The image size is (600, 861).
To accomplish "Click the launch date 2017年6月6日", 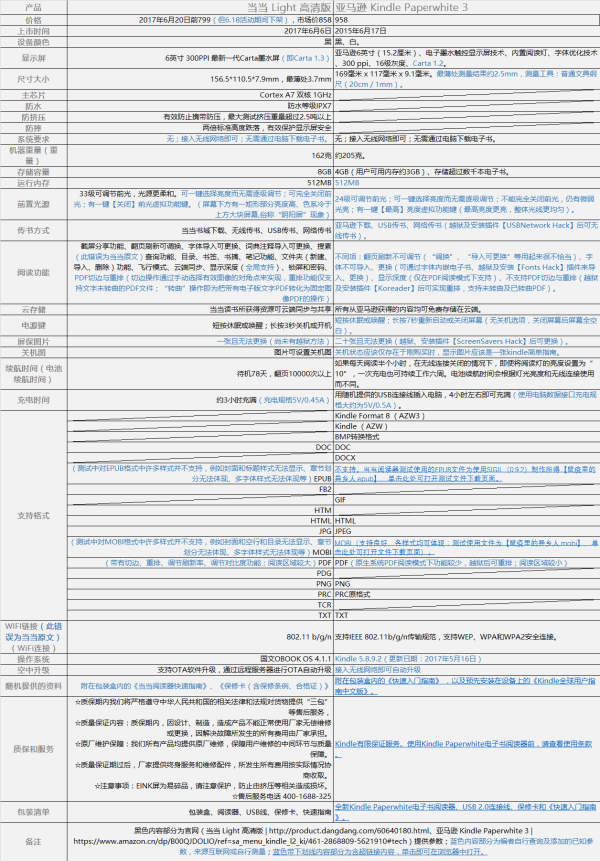I will 307,31.
